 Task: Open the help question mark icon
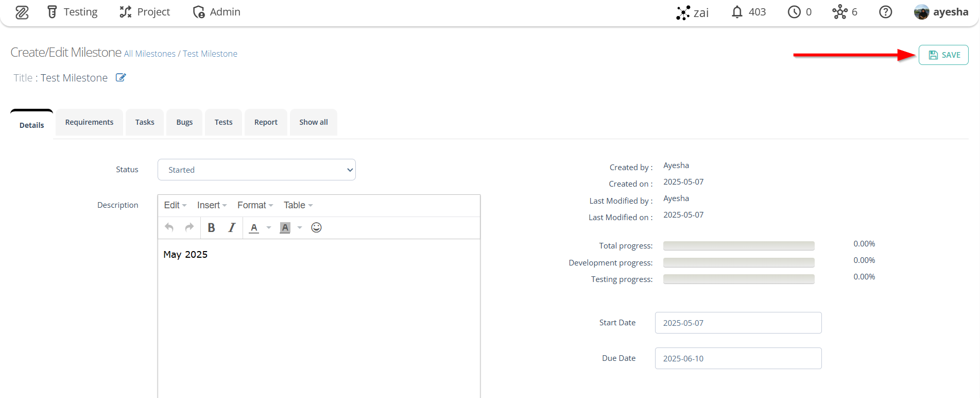(x=885, y=12)
